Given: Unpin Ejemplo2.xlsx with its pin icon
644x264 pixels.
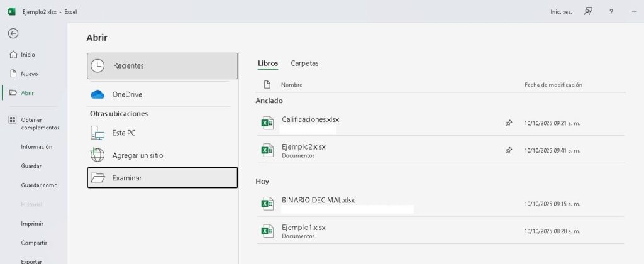Looking at the screenshot, I should (508, 151).
